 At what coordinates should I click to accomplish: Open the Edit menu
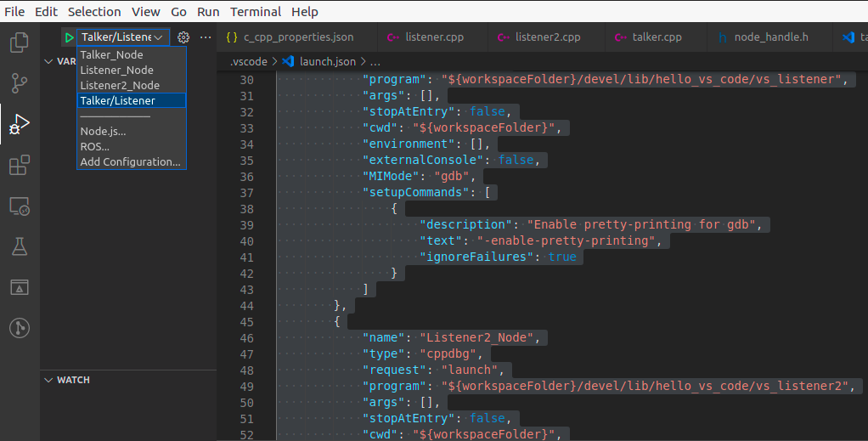[x=46, y=12]
